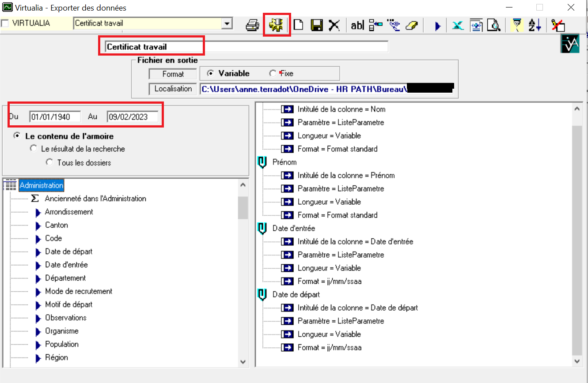Click the blank page new document icon
Image resolution: width=588 pixels, height=383 pixels.
tap(299, 25)
